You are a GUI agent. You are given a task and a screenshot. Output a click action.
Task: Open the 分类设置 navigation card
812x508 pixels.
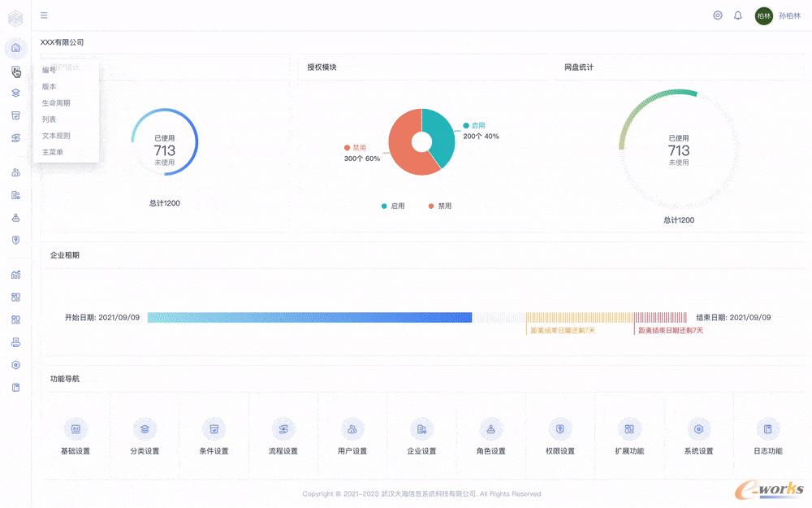(145, 437)
